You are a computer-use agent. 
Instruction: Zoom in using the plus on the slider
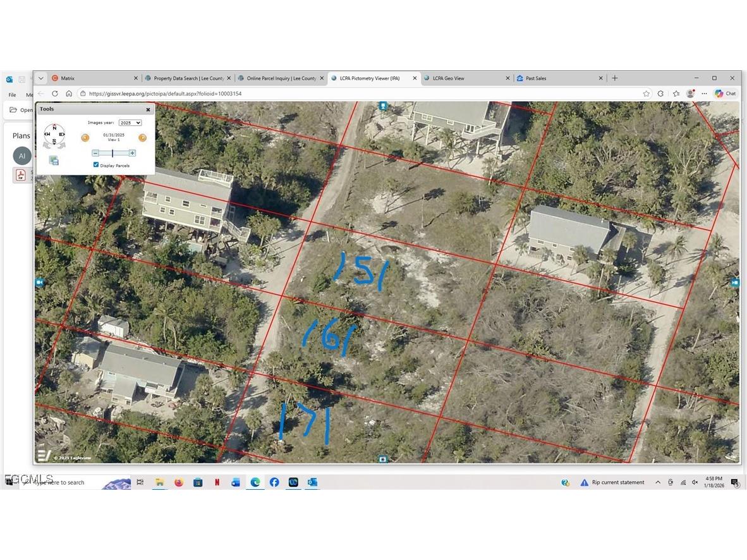click(132, 153)
